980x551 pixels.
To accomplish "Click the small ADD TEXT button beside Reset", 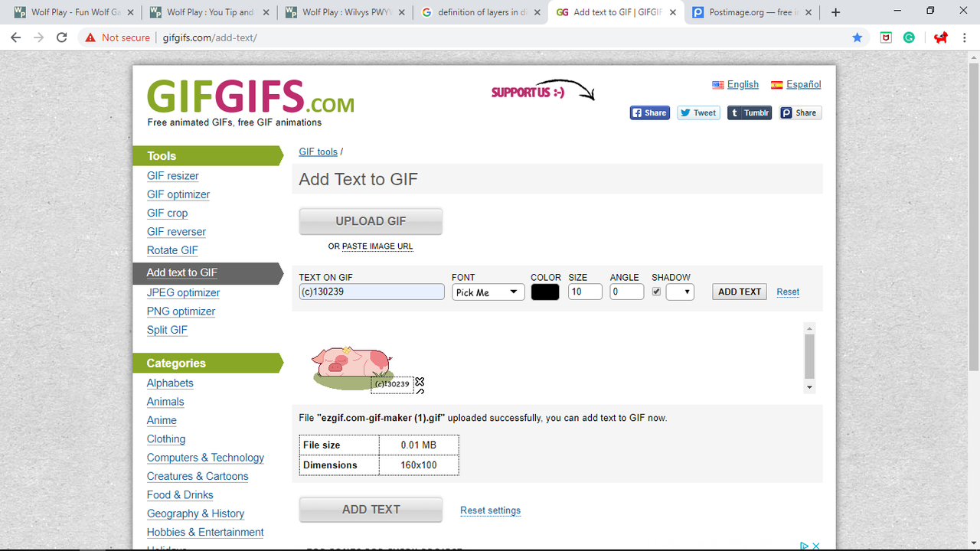I will (x=740, y=292).
